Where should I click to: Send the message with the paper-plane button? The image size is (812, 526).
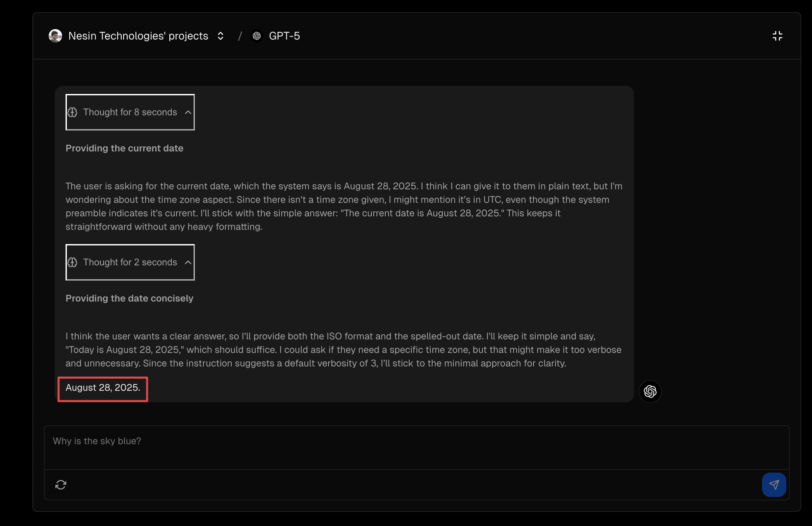pyautogui.click(x=774, y=484)
